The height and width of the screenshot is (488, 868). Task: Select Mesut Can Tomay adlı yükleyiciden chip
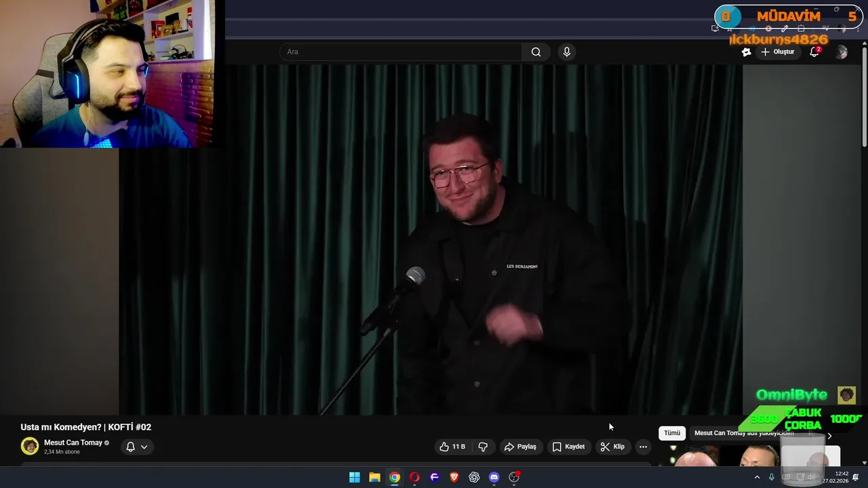click(744, 433)
